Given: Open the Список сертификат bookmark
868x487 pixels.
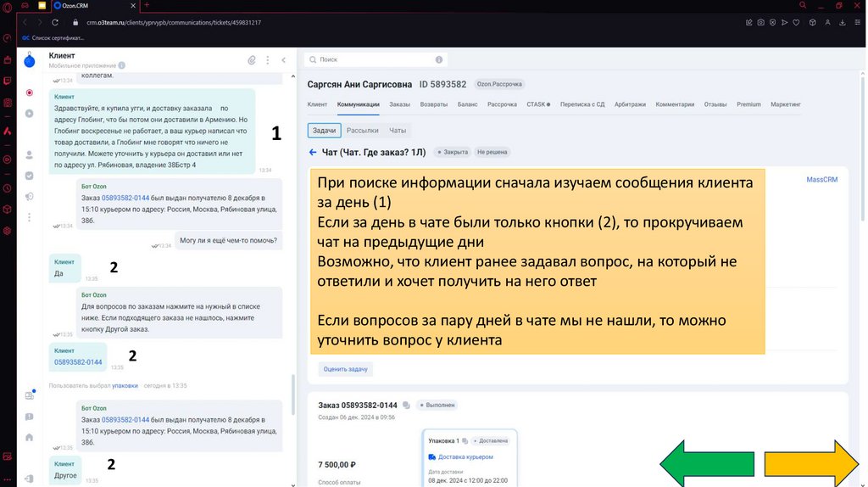Looking at the screenshot, I should 53,38.
